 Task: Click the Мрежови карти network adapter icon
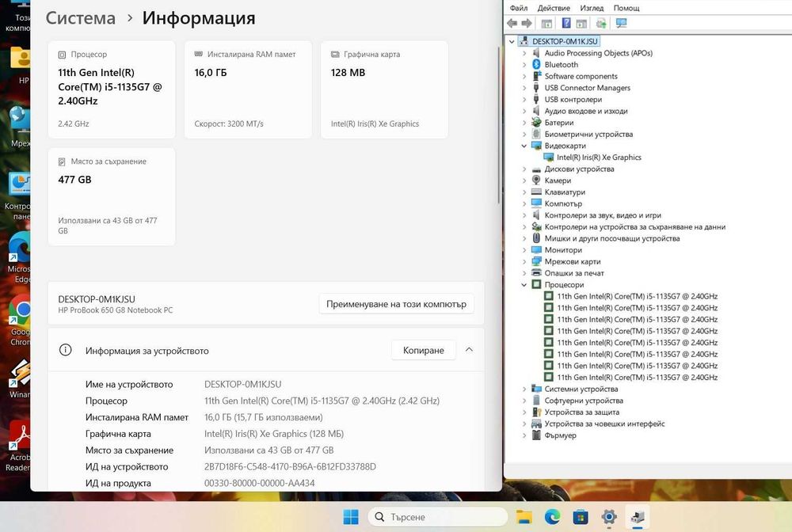[536, 261]
